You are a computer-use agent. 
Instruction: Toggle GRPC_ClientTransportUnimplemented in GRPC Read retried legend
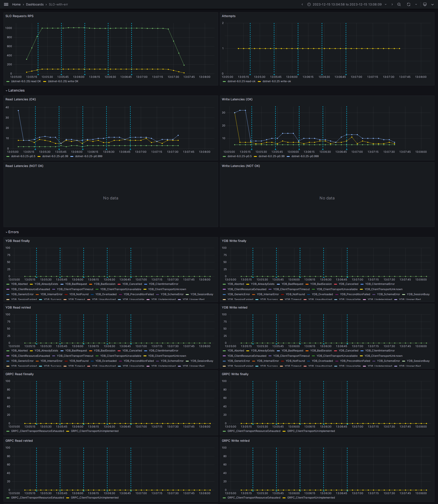tap(95, 498)
